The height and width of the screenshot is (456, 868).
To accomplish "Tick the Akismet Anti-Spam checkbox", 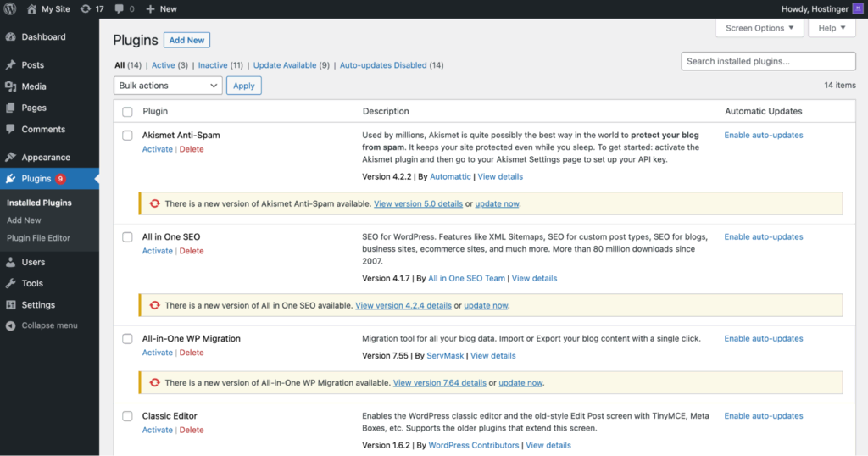I will pyautogui.click(x=127, y=136).
